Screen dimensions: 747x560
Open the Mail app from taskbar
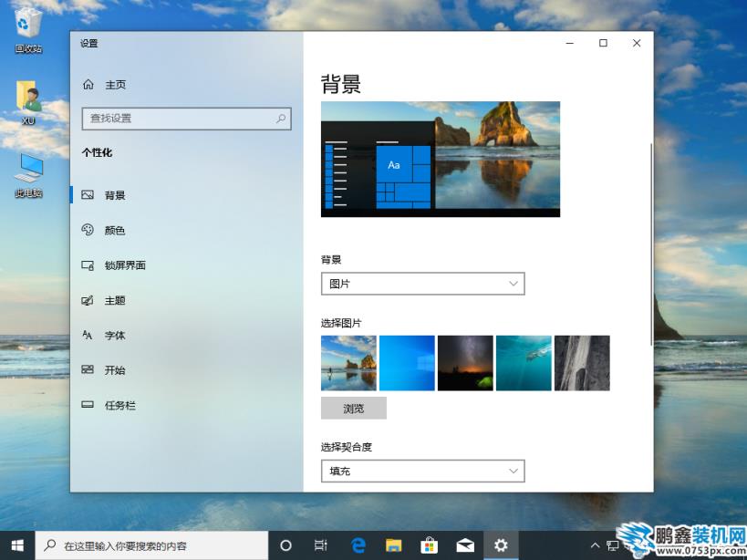pyautogui.click(x=465, y=545)
